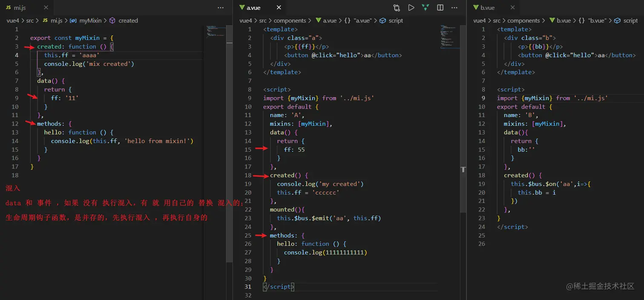Click vue4 breadcrumb in b.vue pane

pyautogui.click(x=480, y=20)
